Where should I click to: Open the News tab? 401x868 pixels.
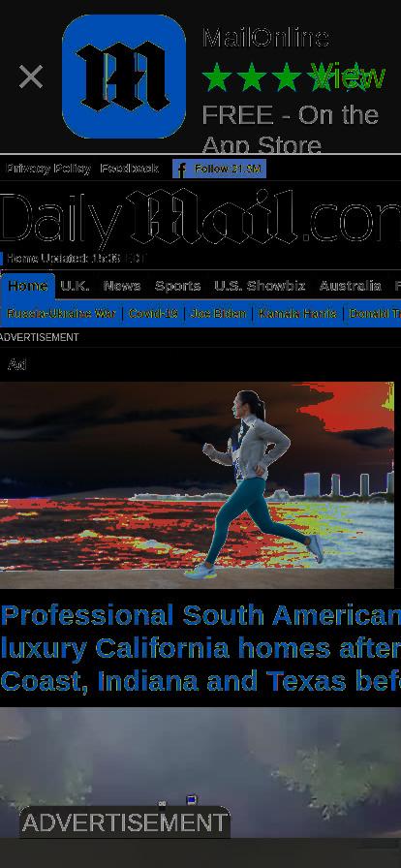(122, 286)
